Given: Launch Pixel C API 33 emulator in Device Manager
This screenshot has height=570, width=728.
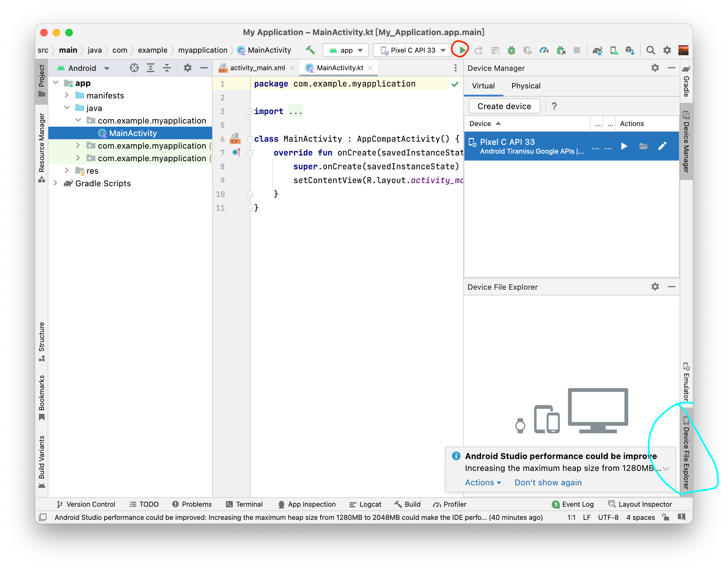Looking at the screenshot, I should (x=624, y=146).
